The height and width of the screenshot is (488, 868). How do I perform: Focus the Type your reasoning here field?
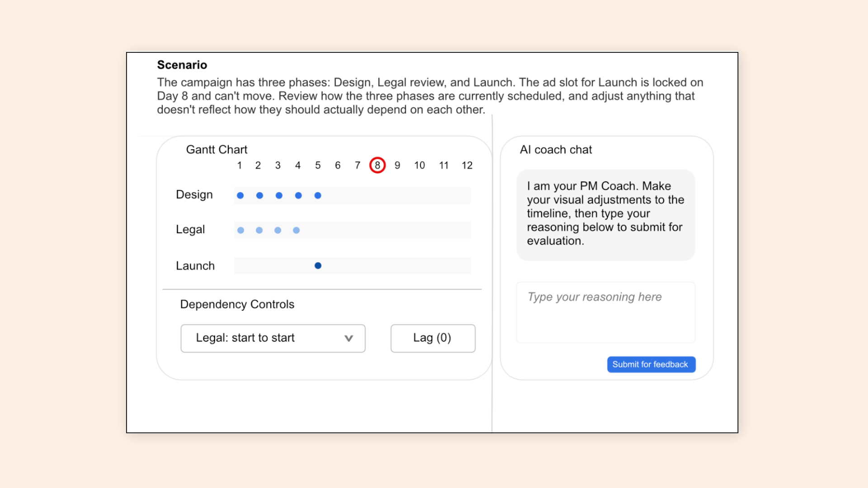click(x=605, y=312)
